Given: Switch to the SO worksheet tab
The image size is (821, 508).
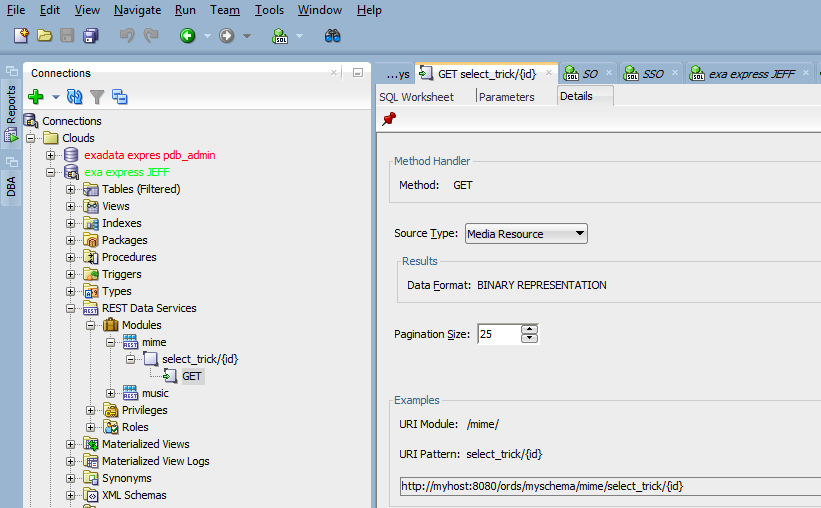Looking at the screenshot, I should pyautogui.click(x=589, y=74).
